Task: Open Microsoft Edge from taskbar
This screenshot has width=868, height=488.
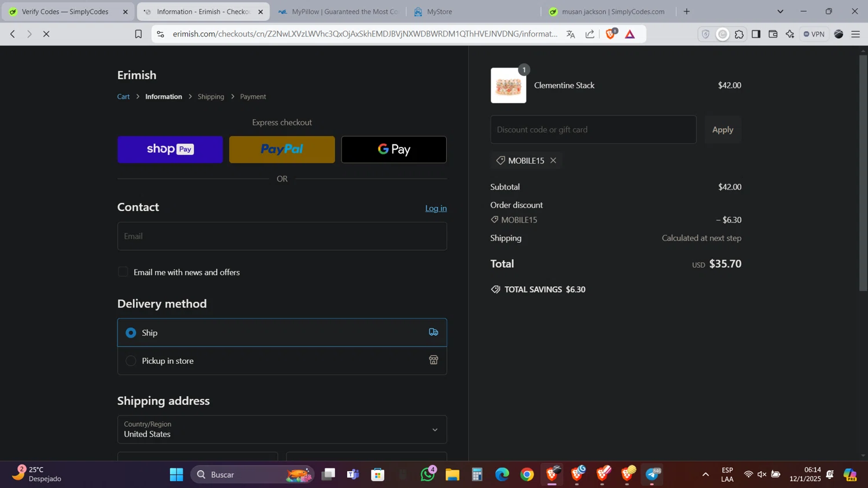Action: tap(502, 475)
